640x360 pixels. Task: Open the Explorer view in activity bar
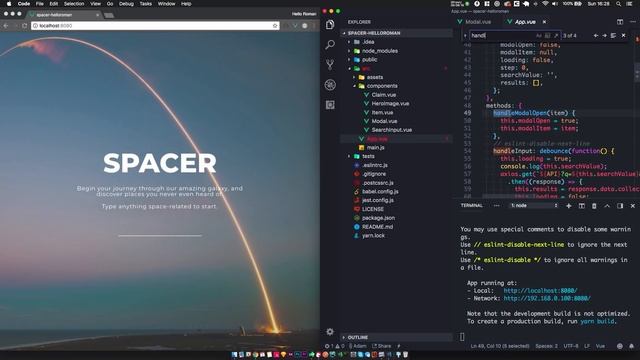(330, 24)
